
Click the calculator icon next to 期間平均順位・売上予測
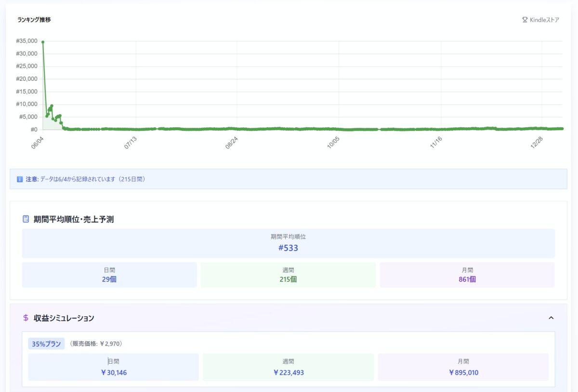26,219
